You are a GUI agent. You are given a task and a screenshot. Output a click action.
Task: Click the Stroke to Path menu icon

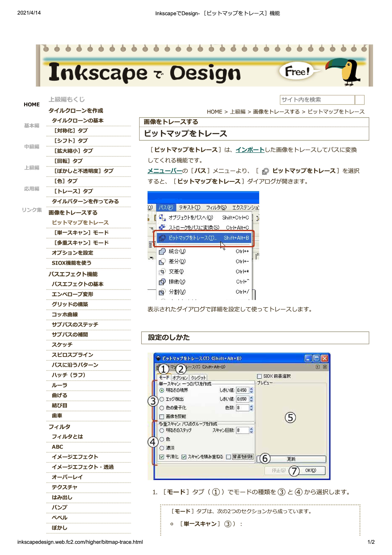click(x=162, y=228)
